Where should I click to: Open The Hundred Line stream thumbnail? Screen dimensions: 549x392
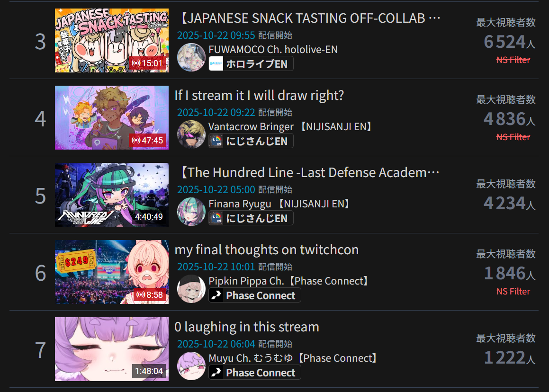(112, 195)
